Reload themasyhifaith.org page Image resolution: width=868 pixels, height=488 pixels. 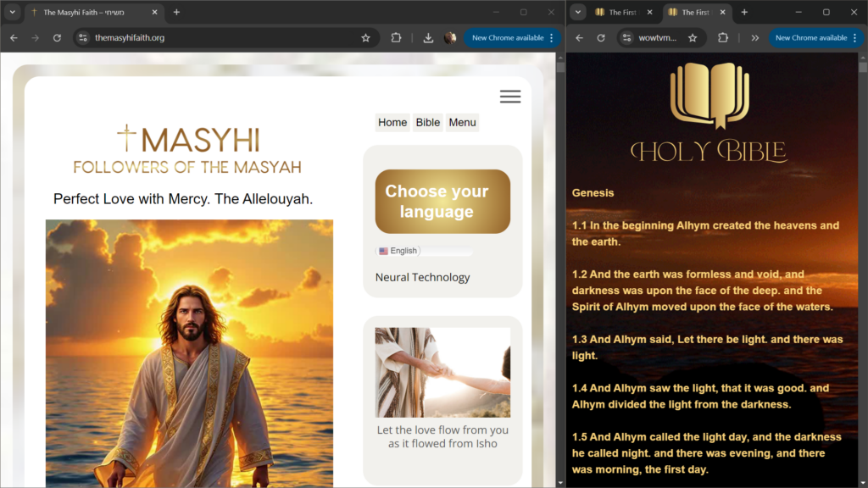pos(57,37)
